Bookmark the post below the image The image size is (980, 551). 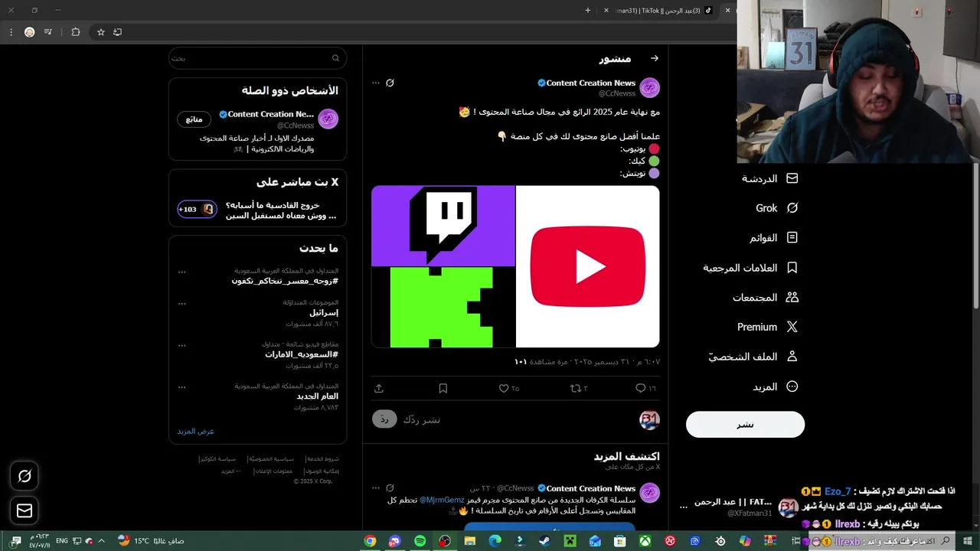443,388
